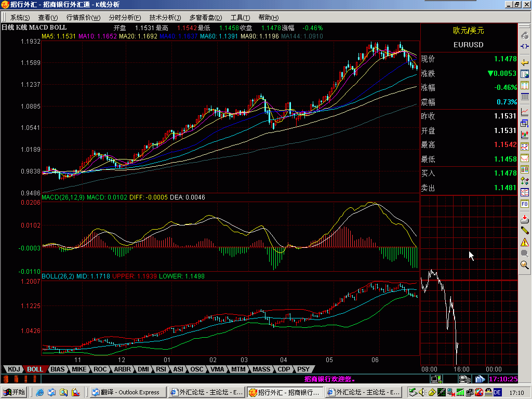Viewport: 532px width, 399px height.
Task: Click the users icon in status bar
Action: coord(464,379)
